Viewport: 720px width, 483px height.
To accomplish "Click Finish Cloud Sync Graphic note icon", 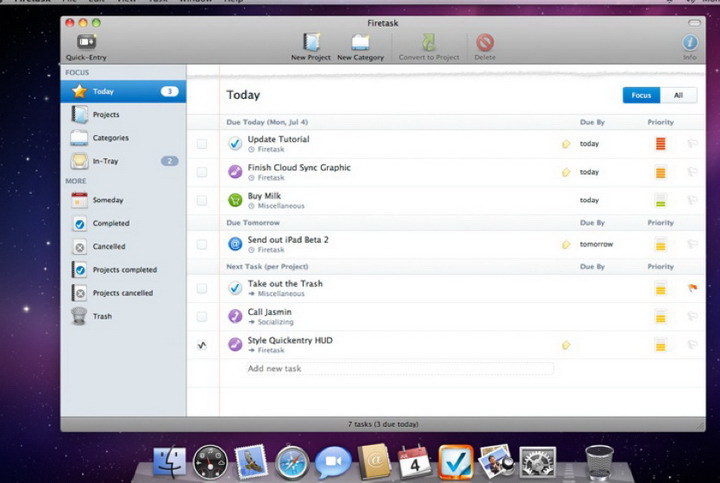I will click(566, 173).
